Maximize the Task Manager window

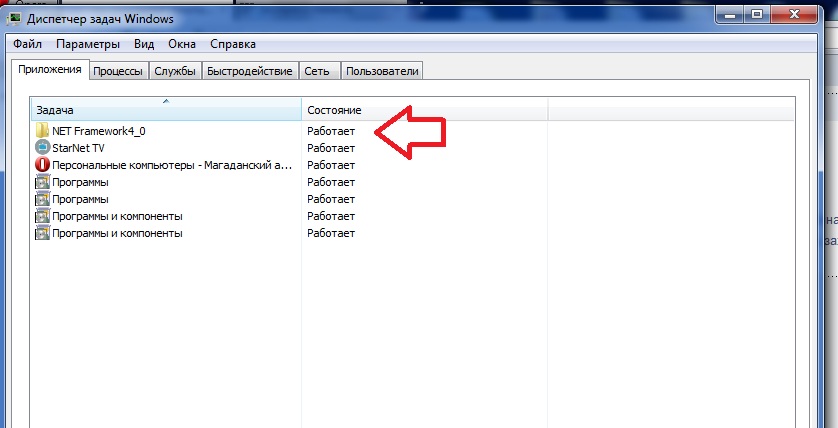(x=754, y=14)
